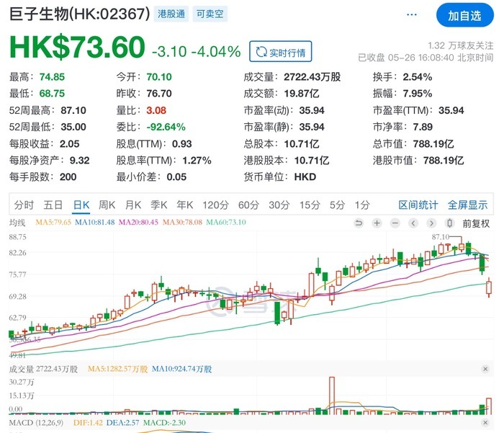
Task: Pan chart right with the right chevron
Action: pyautogui.click(x=431, y=223)
